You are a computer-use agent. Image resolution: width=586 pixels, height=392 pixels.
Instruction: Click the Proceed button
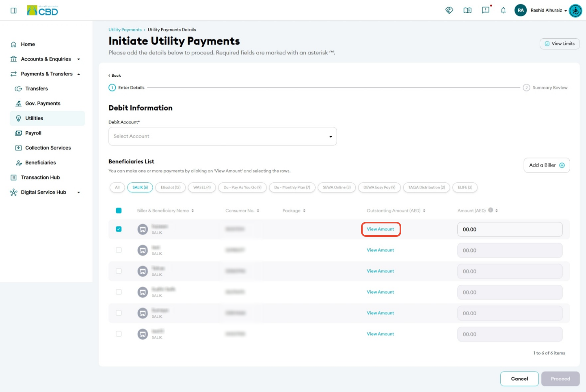560,379
